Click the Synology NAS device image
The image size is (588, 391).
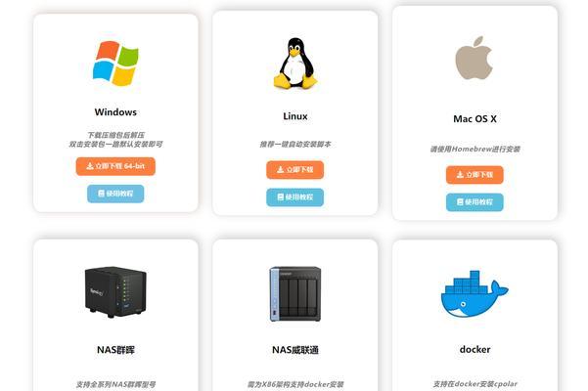coord(115,291)
